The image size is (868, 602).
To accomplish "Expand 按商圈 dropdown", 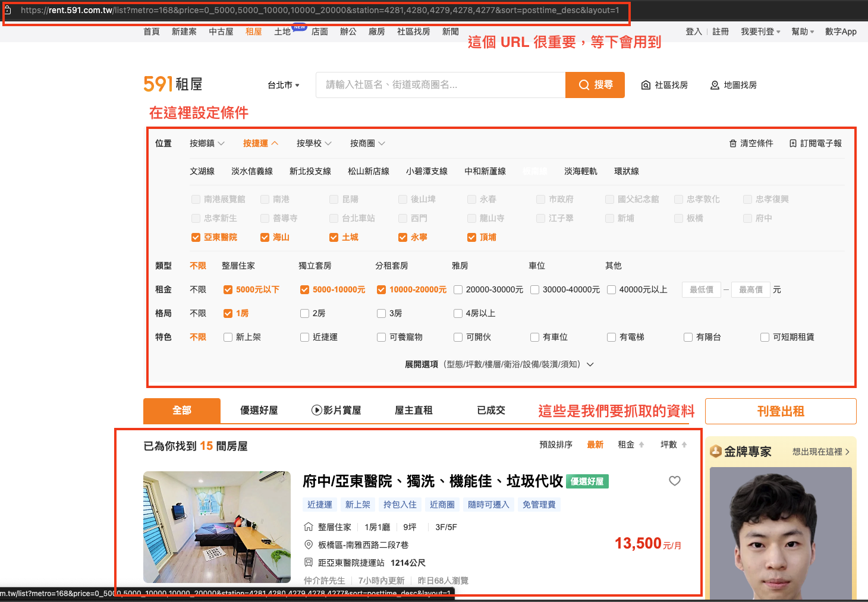I will pos(367,143).
